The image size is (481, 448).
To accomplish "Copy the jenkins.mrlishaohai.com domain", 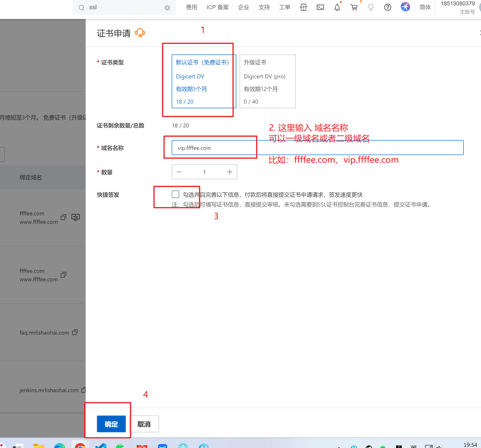I will click(x=84, y=390).
